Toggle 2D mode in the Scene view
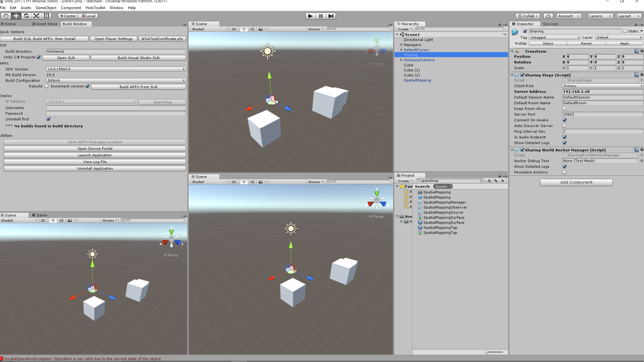 234,29
